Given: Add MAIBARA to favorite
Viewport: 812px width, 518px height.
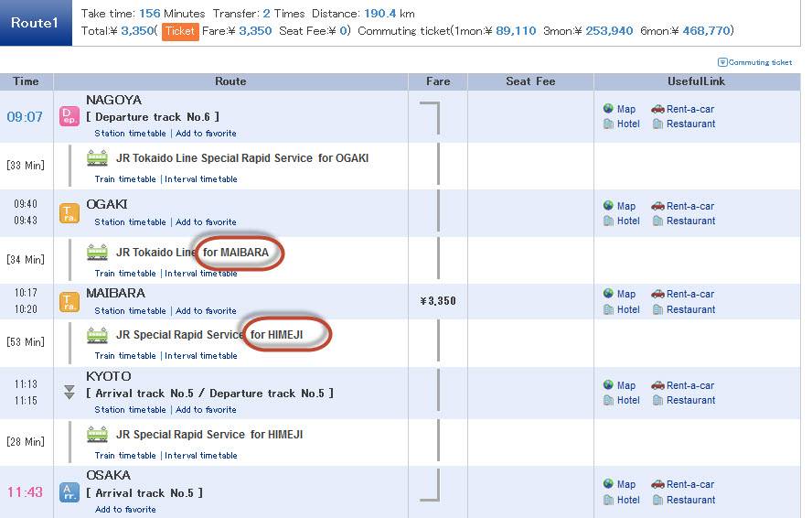Looking at the screenshot, I should [x=206, y=310].
